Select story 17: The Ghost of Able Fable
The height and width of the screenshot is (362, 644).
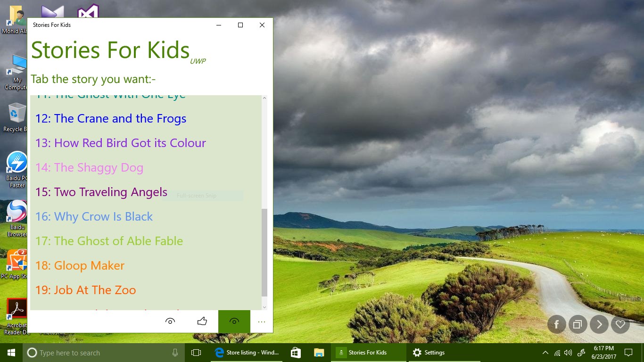pyautogui.click(x=109, y=241)
